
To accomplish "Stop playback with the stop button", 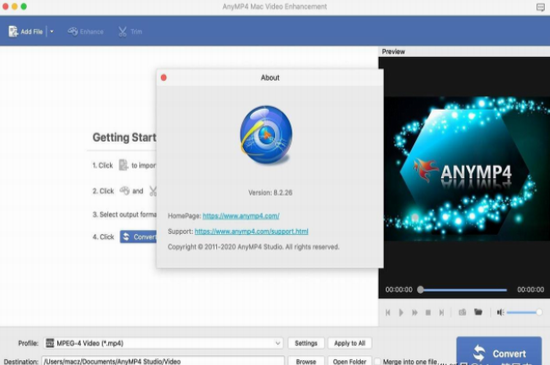I will [428, 312].
